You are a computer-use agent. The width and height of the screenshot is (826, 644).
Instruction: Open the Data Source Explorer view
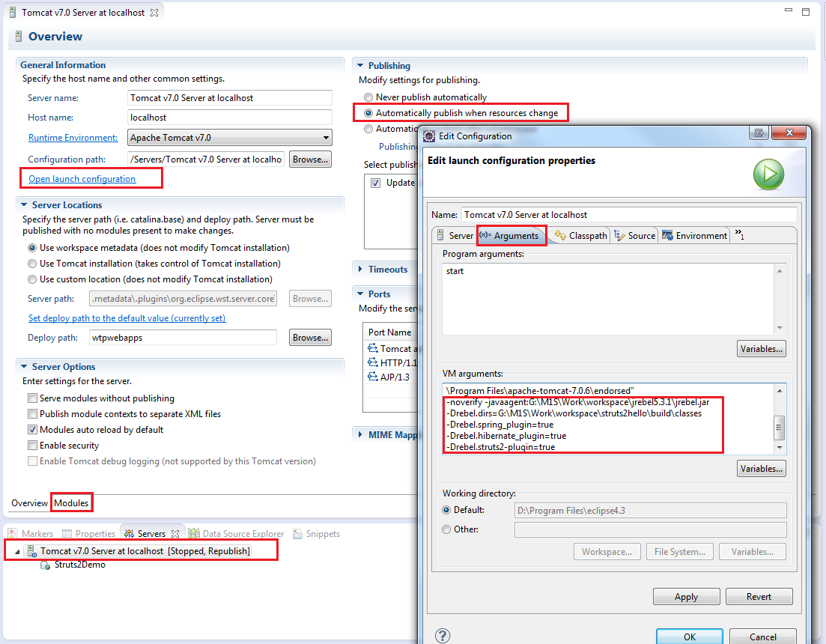point(236,534)
